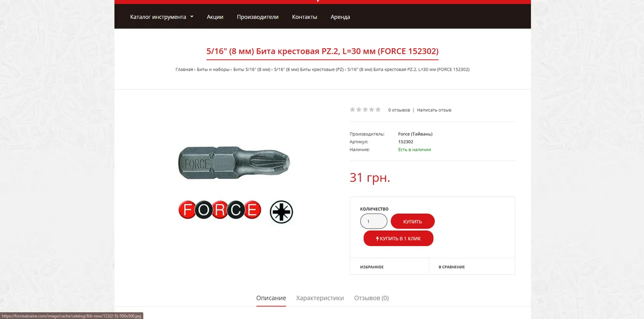Switch to the Характеристики tab
Screen dimensions: 644x319
click(x=320, y=298)
